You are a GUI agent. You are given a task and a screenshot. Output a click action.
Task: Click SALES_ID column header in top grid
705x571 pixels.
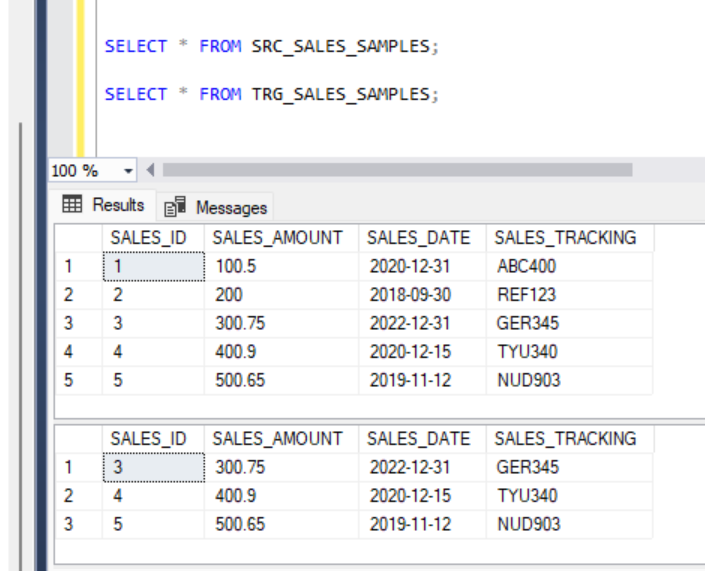[x=148, y=238]
